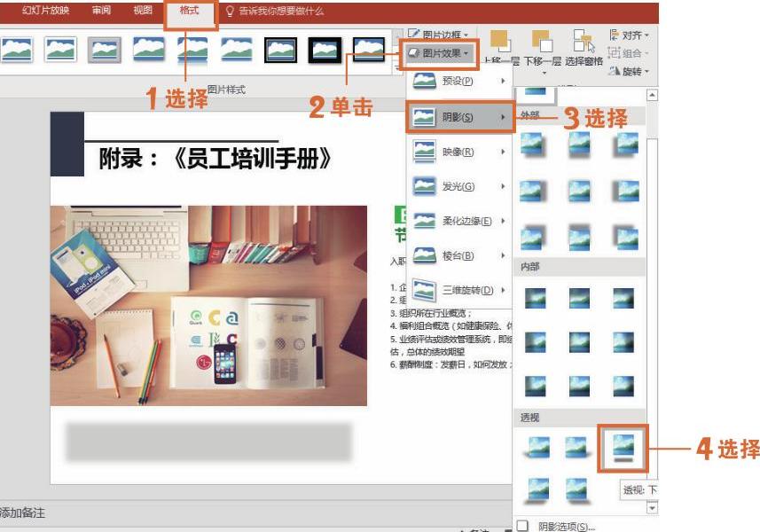Open the 图片边框 dropdown
Screen dimensions: 760x532
point(439,35)
